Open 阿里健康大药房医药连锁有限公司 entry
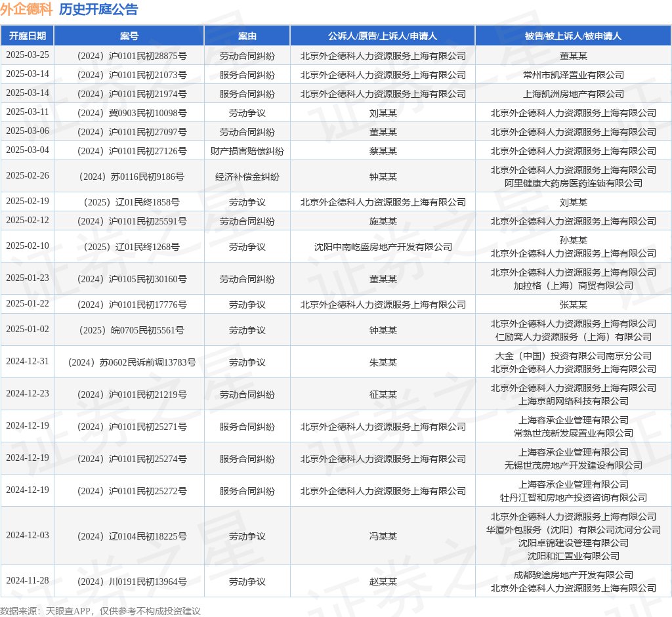The width and height of the screenshot is (672, 617). [x=573, y=183]
